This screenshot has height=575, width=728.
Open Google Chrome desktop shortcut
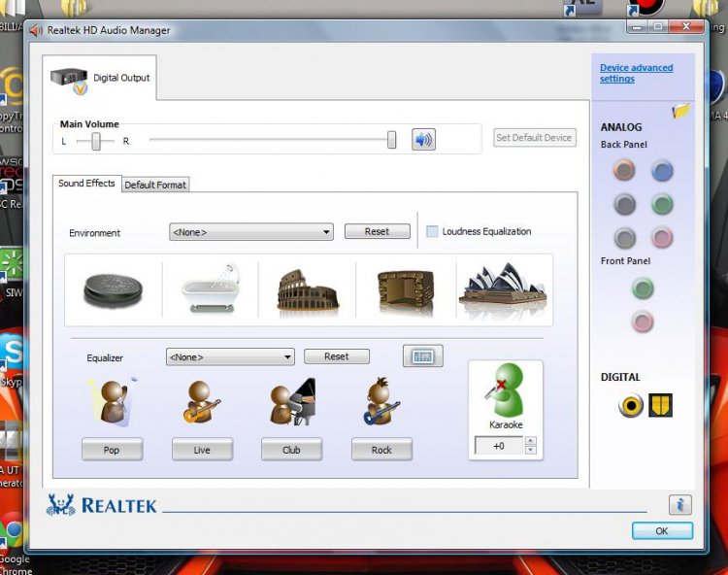click(x=13, y=542)
